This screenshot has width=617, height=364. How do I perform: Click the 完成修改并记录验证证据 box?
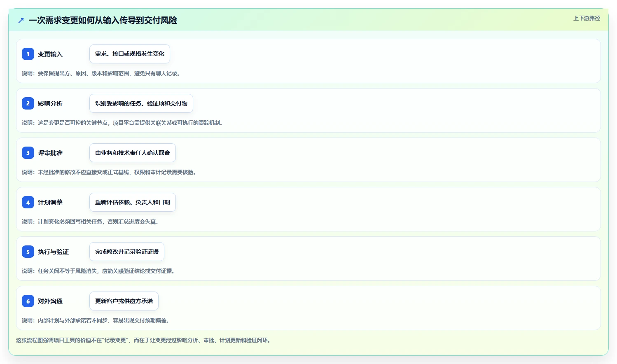pyautogui.click(x=127, y=252)
